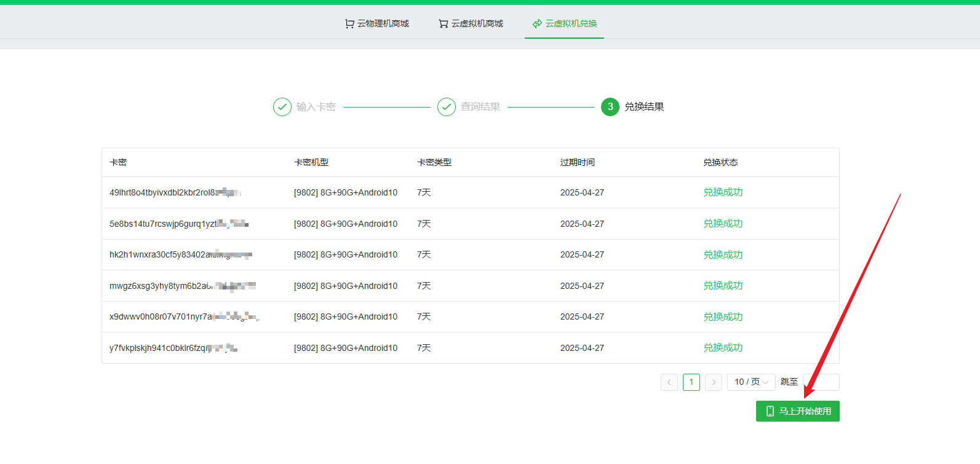Switch to the 云虚拟机商城 tab

[477, 24]
